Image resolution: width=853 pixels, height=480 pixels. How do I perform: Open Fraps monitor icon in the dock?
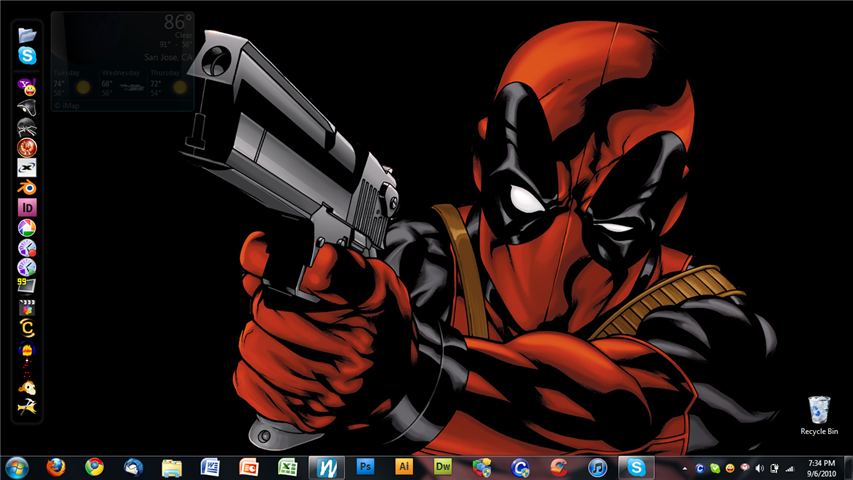click(x=27, y=286)
